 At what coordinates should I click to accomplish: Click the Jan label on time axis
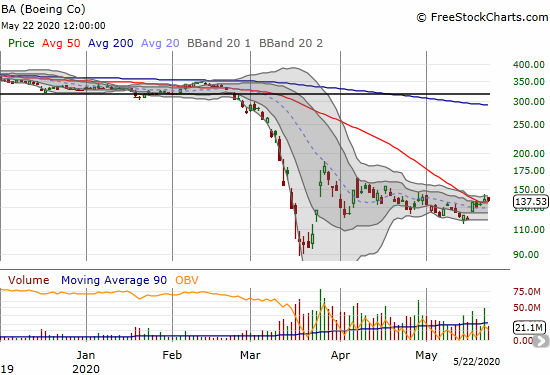[x=86, y=355]
